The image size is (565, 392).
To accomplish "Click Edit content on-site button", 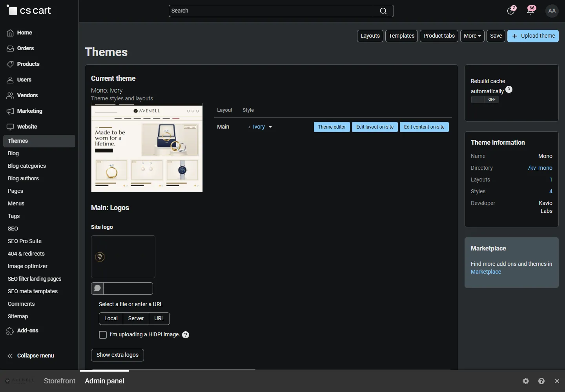I will [x=424, y=127].
